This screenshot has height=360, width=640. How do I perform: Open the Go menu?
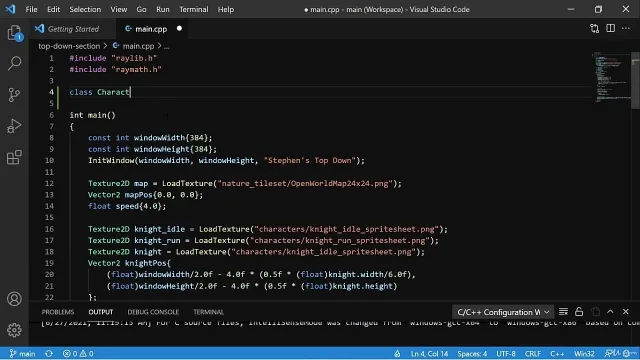point(141,9)
